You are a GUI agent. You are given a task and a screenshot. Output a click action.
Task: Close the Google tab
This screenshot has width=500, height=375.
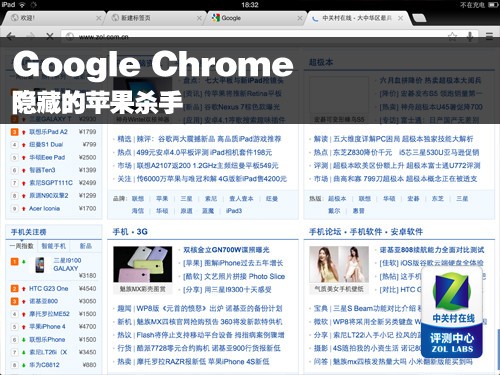click(300, 18)
